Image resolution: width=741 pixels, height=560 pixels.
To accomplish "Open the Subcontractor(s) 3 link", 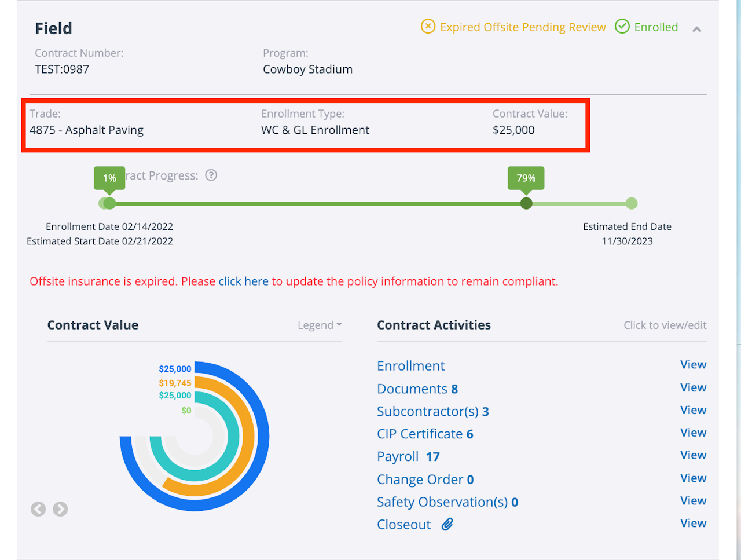I will click(432, 412).
